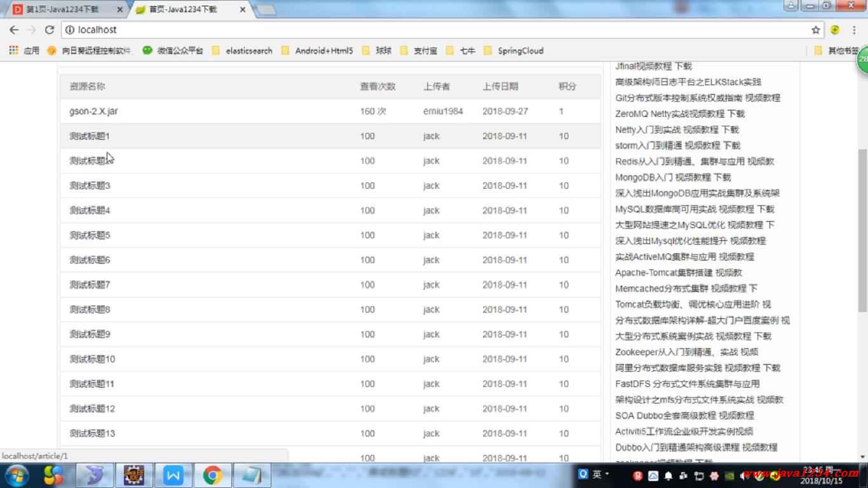Open Zookeeper从入门到精通 link
The width and height of the screenshot is (868, 488).
click(x=687, y=352)
